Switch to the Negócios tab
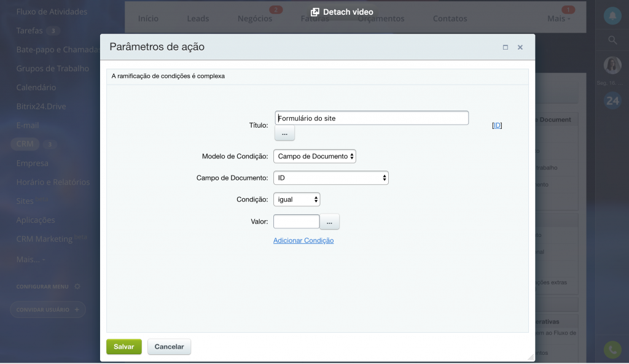The width and height of the screenshot is (629, 364). 255,18
